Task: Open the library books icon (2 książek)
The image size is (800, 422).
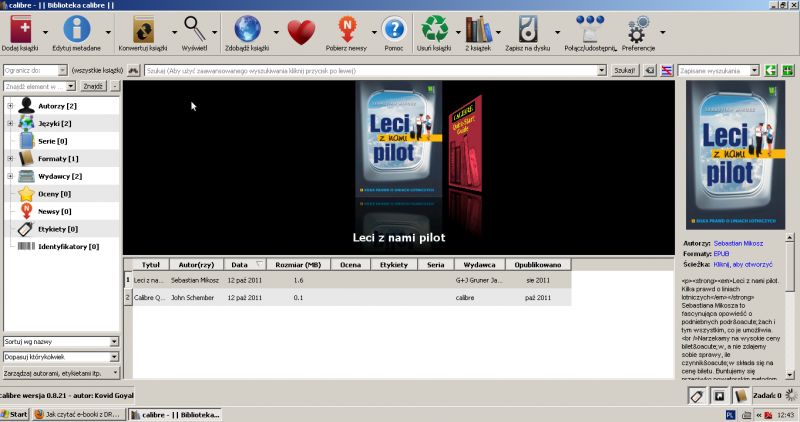Action: (478, 29)
